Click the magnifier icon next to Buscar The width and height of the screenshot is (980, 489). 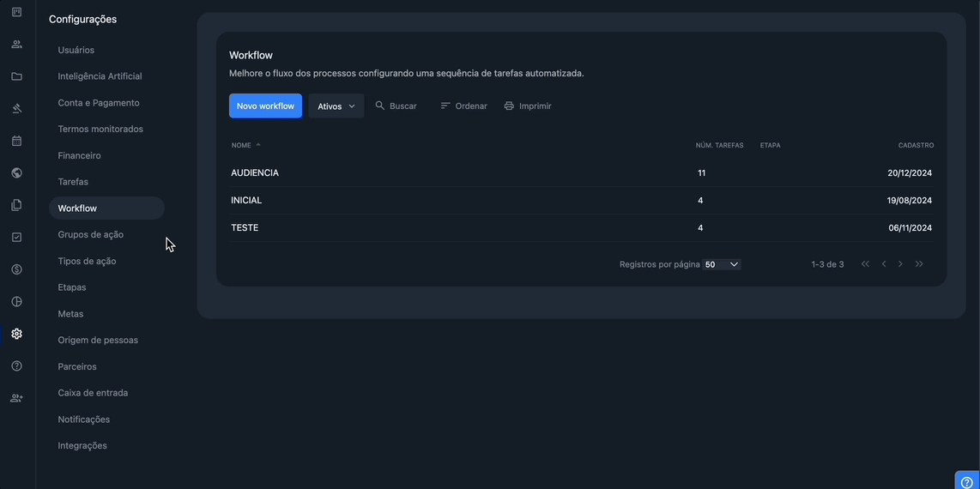pyautogui.click(x=379, y=106)
